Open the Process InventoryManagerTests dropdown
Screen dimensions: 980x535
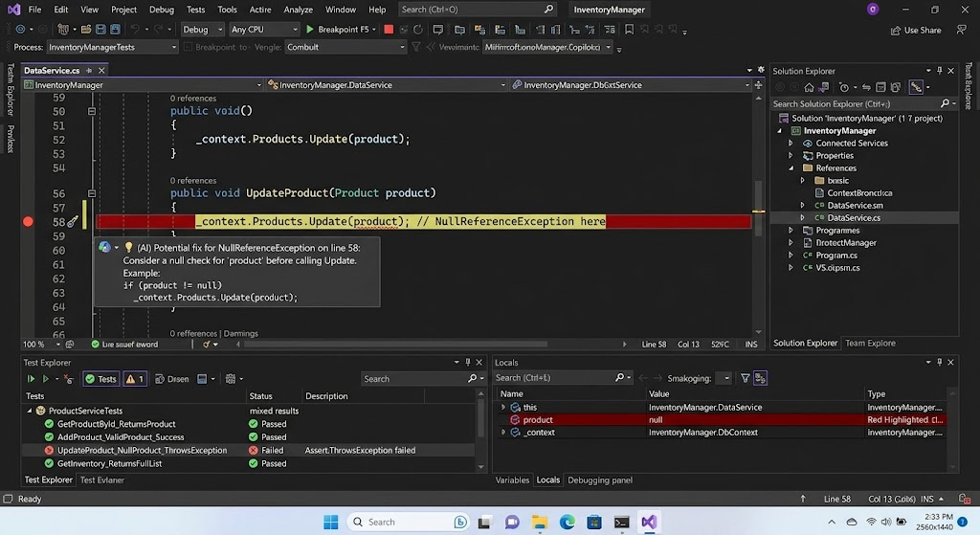click(112, 48)
